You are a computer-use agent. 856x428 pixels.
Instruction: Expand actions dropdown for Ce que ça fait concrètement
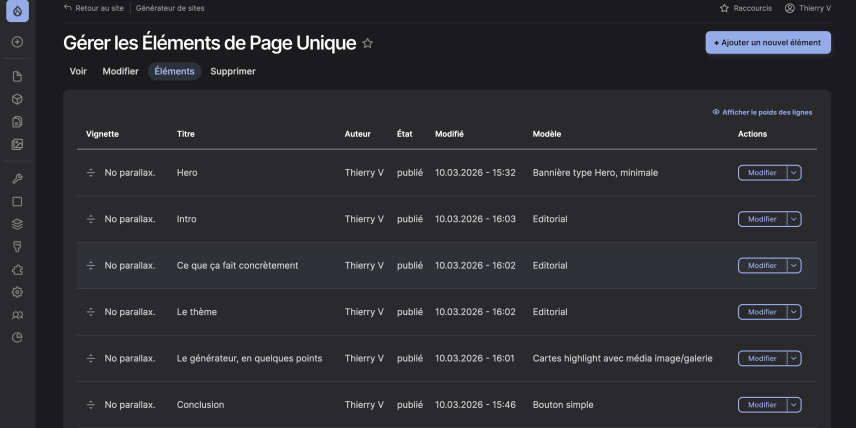point(794,266)
